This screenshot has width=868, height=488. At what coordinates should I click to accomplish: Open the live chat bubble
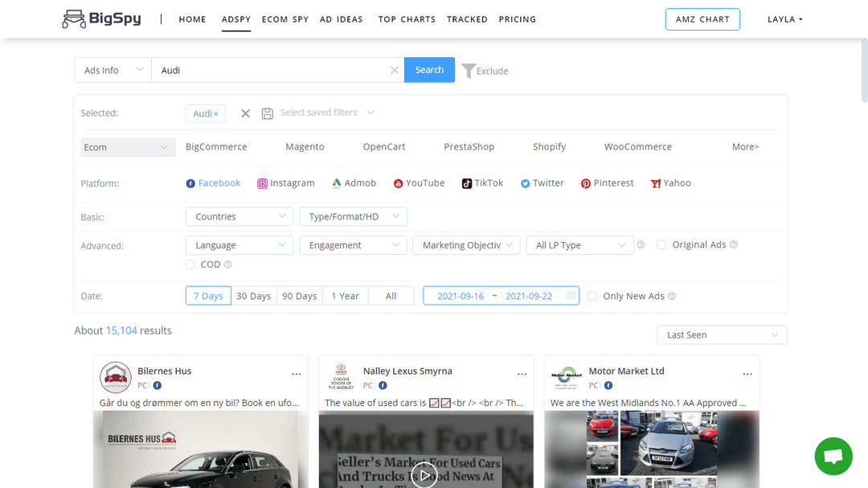[x=833, y=457]
